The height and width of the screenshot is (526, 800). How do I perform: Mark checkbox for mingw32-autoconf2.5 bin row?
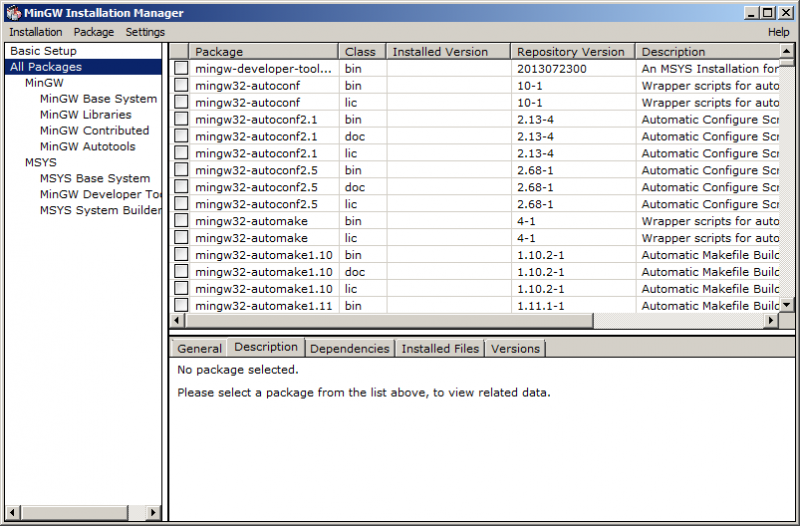click(x=181, y=170)
